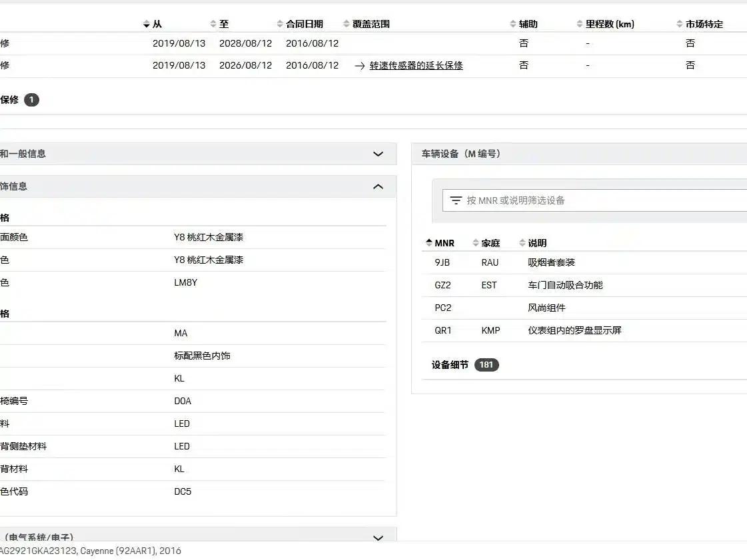Open 设备细节 181 items section
The height and width of the screenshot is (560, 747).
pos(465,365)
